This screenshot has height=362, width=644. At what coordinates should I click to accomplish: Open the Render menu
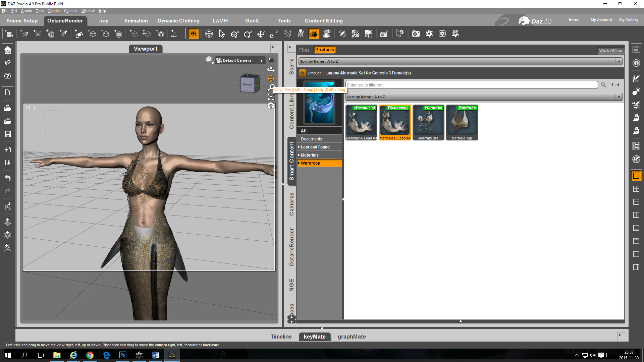click(x=54, y=11)
